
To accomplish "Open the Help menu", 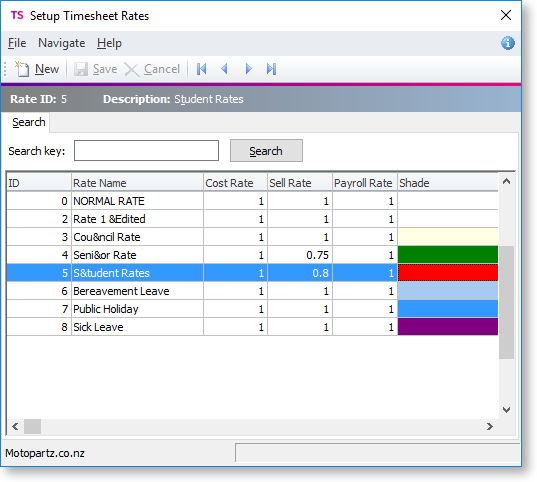I will 109,43.
